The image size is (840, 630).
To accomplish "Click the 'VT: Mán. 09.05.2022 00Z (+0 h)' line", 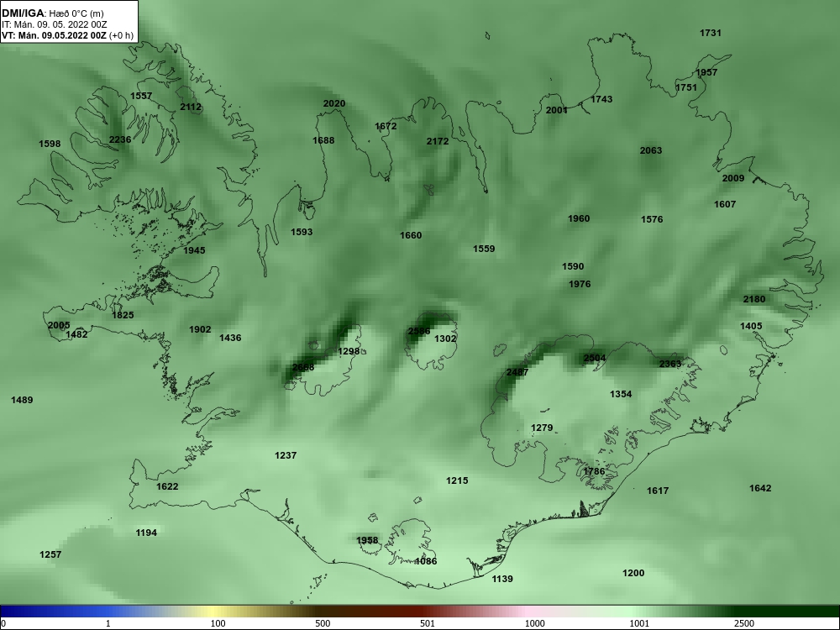I will click(67, 35).
